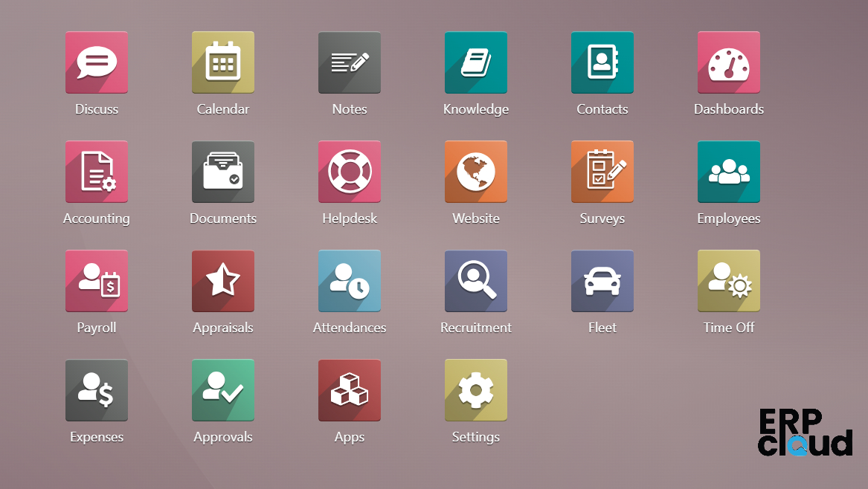Open the Documents app
Image resolution: width=868 pixels, height=489 pixels.
(223, 172)
